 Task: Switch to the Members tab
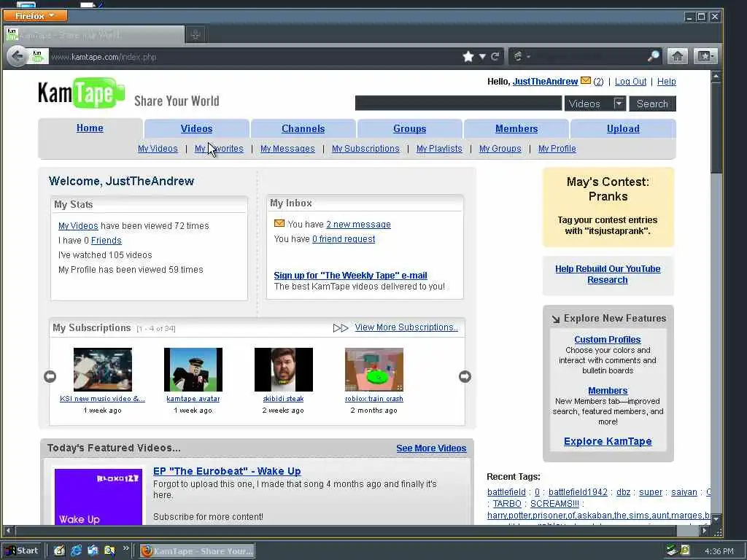coord(516,128)
